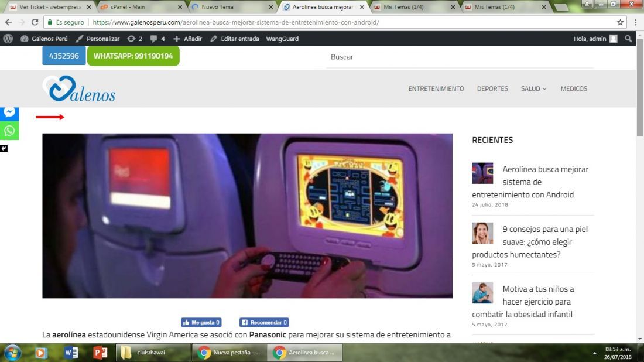
Task: View the 2 pending updates
Action: click(x=135, y=39)
